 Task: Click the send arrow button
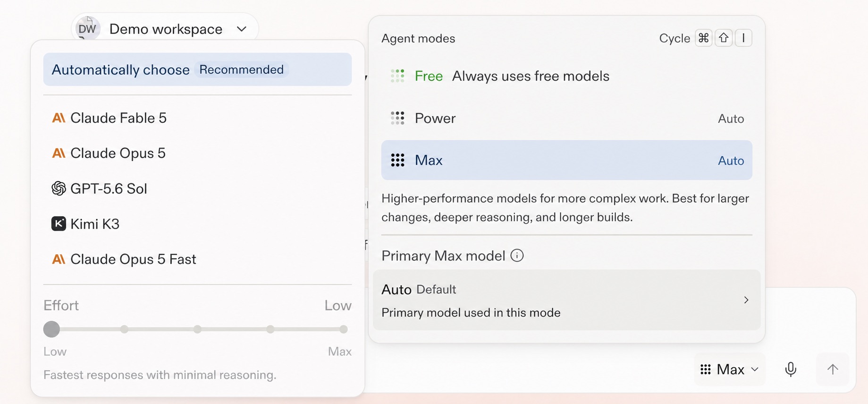pyautogui.click(x=833, y=370)
